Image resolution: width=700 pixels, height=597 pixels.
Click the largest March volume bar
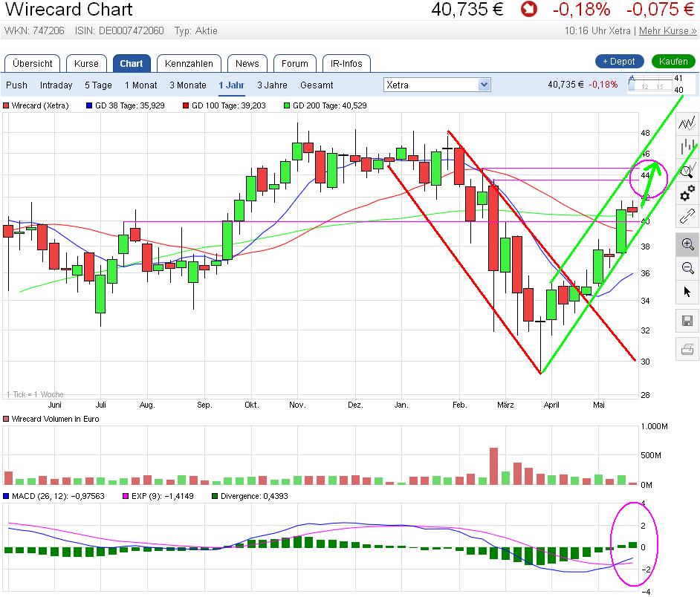pos(493,466)
